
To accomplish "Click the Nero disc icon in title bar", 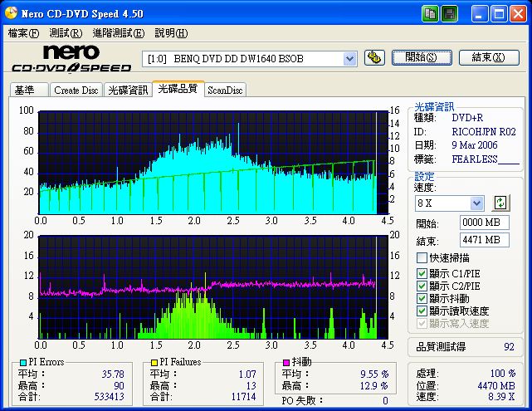I will tap(11, 13).
